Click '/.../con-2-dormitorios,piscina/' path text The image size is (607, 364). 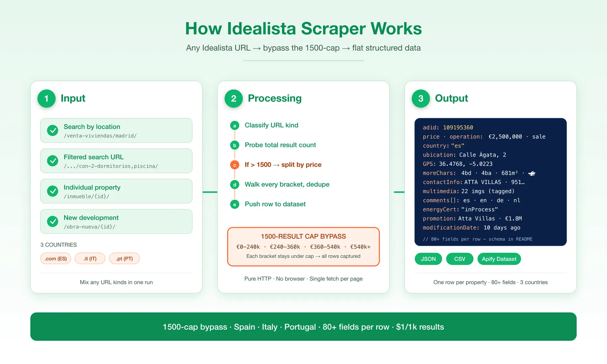tap(111, 166)
